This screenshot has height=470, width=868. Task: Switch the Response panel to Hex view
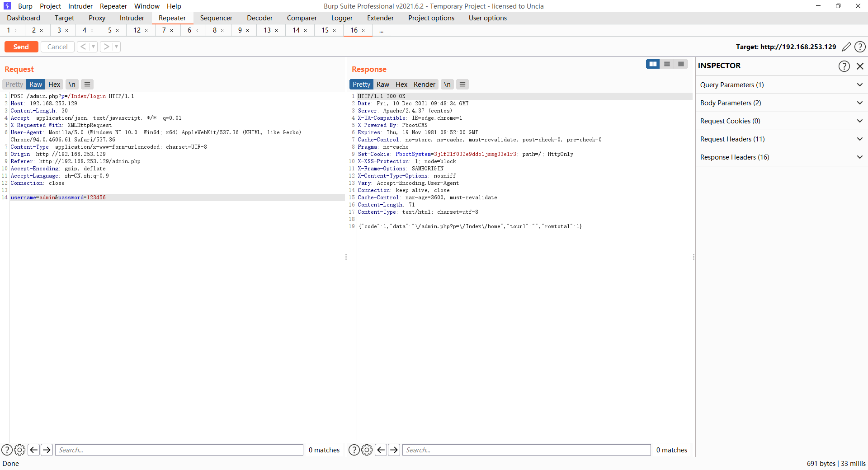(401, 84)
